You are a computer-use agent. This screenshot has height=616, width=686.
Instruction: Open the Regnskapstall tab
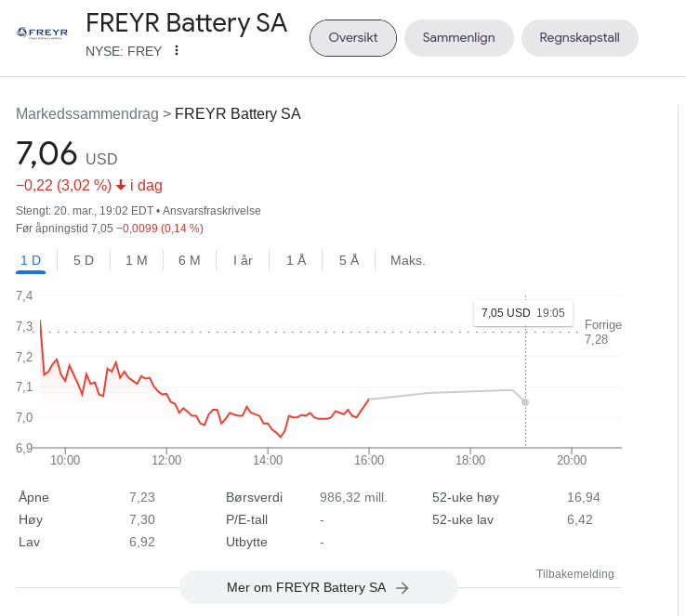(x=580, y=37)
